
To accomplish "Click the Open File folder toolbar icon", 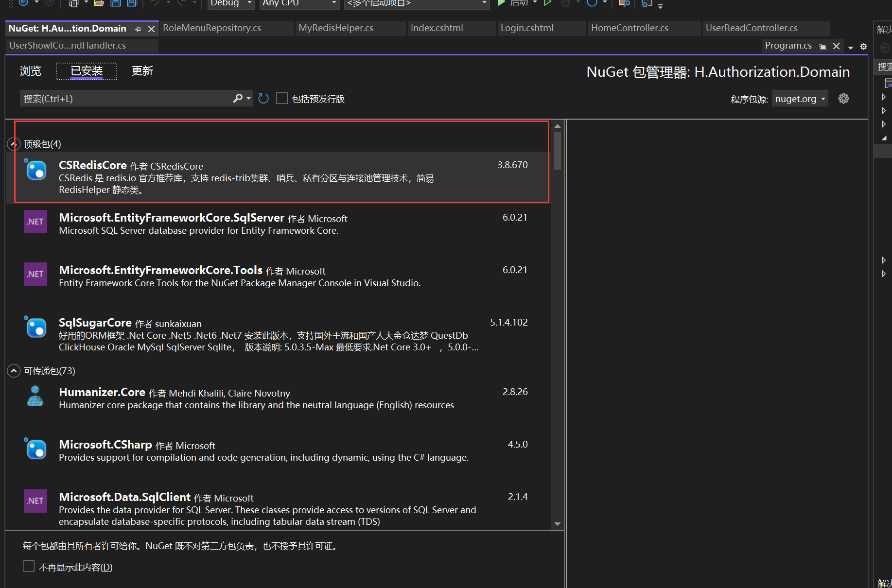I will [99, 3].
